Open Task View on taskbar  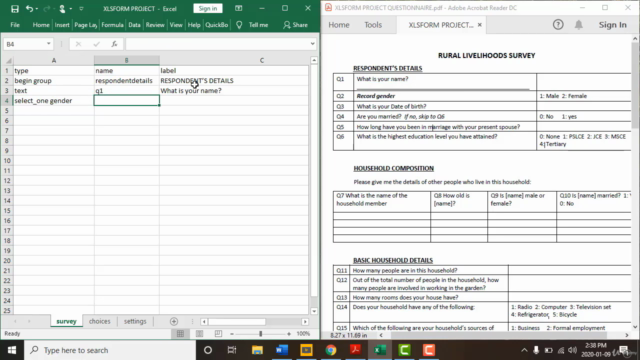pyautogui.click(x=232, y=350)
